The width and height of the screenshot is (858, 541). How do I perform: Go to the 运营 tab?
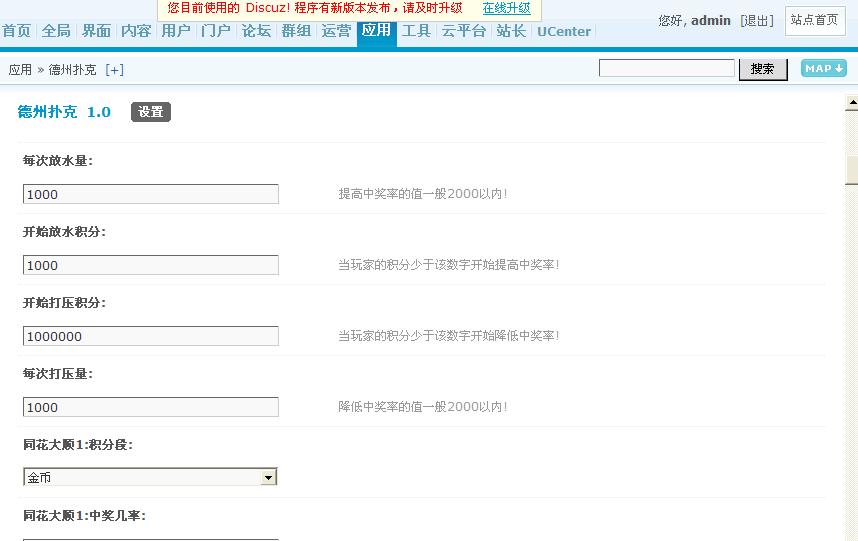click(x=336, y=31)
